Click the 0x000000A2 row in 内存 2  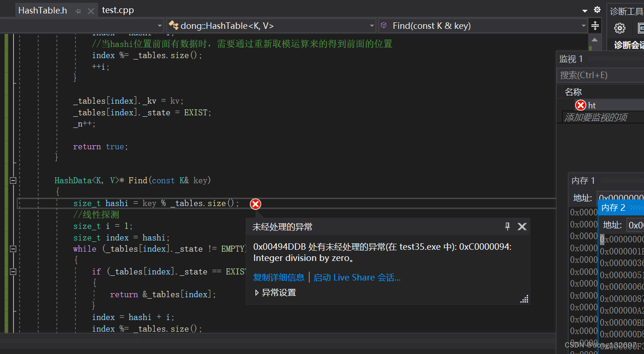pyautogui.click(x=622, y=311)
